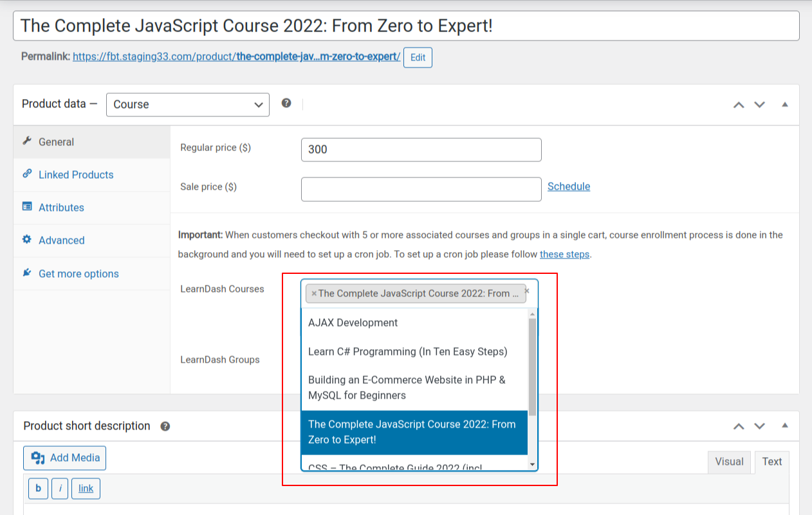Move Product data panel down
Screen dimensions: 812x515
[x=760, y=105]
